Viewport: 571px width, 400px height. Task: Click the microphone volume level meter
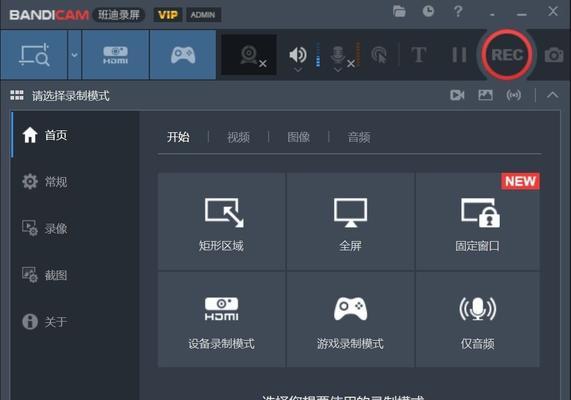pyautogui.click(x=358, y=55)
